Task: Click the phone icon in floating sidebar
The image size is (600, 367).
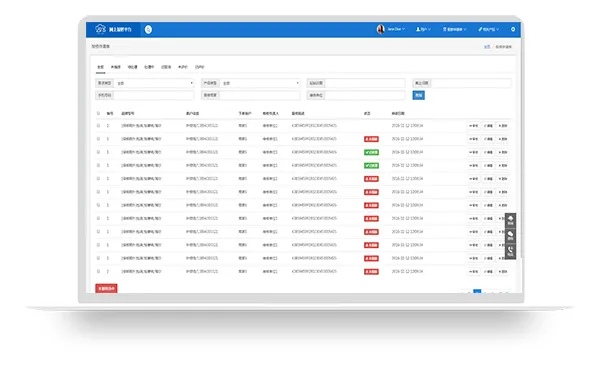Action: pyautogui.click(x=510, y=251)
